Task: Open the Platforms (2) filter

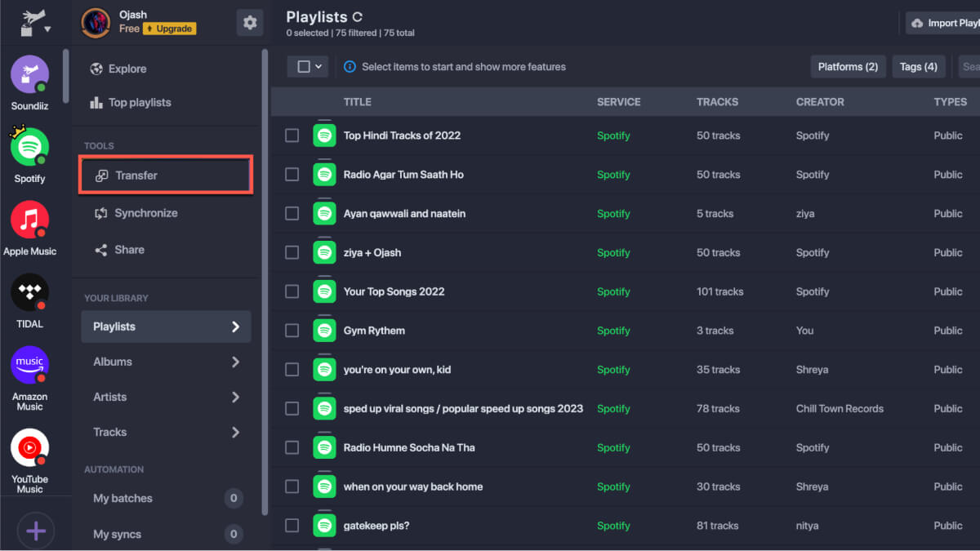Action: 848,66
